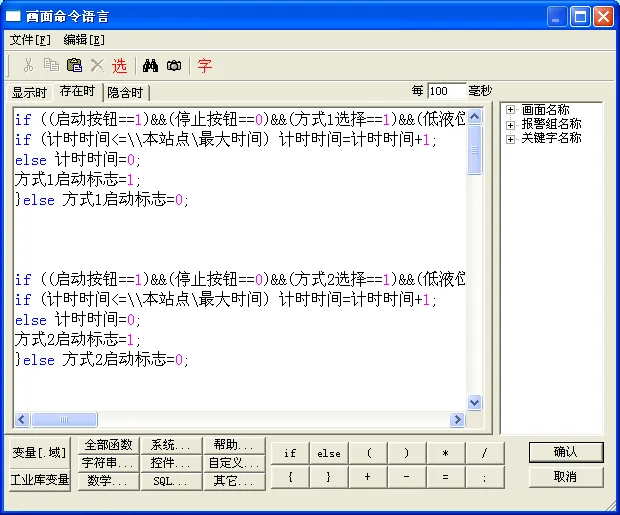Click the line 方式2启动标志=1;
Viewport: 620px width, 515px height.
(78, 340)
